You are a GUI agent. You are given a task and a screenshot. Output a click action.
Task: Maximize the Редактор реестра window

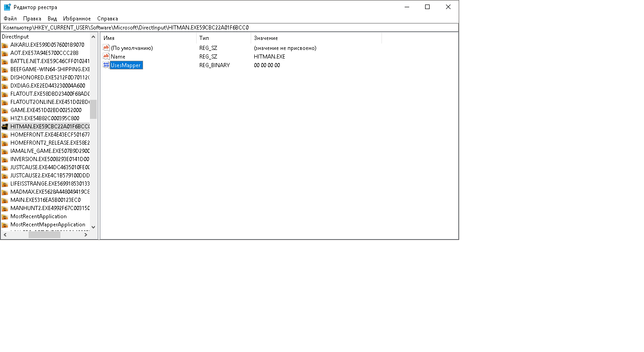[x=427, y=7]
